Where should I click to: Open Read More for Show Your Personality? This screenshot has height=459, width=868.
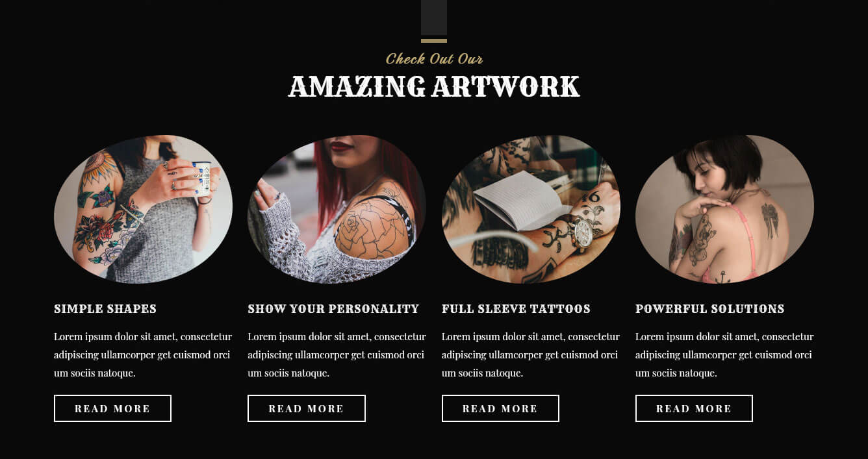coord(306,408)
